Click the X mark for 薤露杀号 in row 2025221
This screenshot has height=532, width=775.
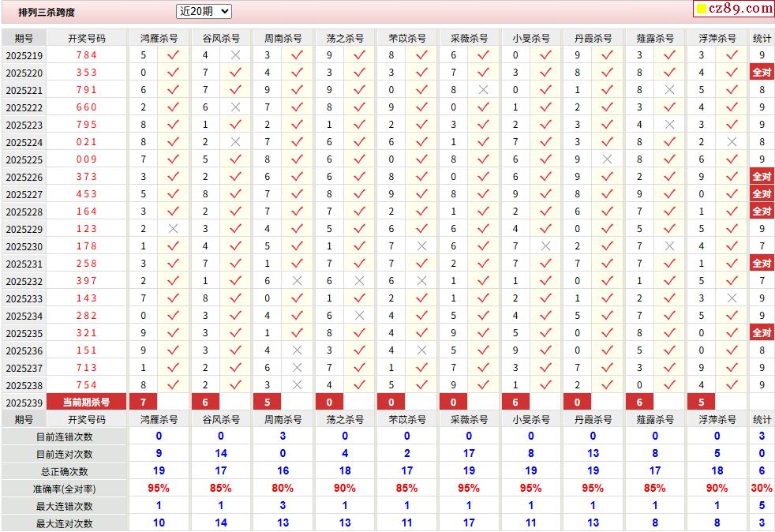pyautogui.click(x=669, y=89)
